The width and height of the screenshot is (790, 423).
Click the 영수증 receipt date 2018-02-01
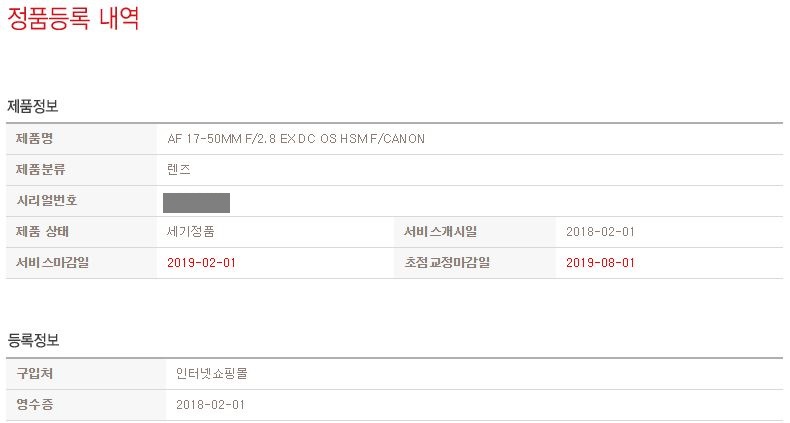tap(210, 405)
